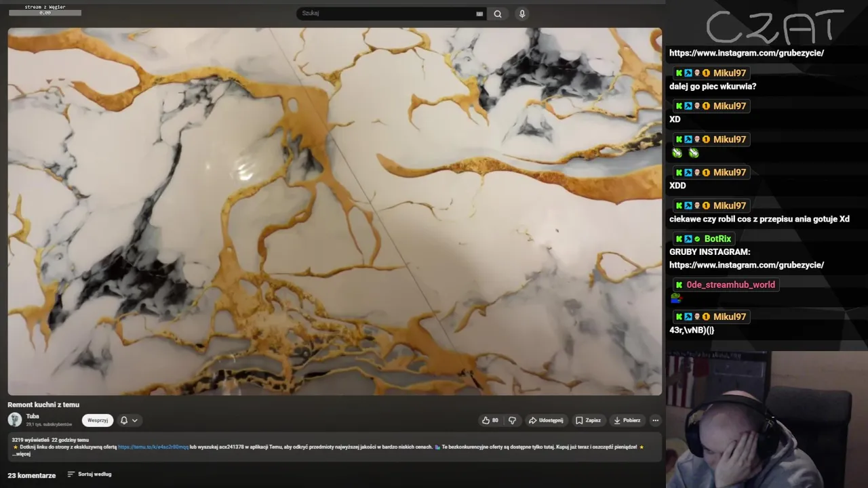Click GRUBY INSTAGRAM chat message
Viewport: 868px width, 488px height.
pos(747,258)
